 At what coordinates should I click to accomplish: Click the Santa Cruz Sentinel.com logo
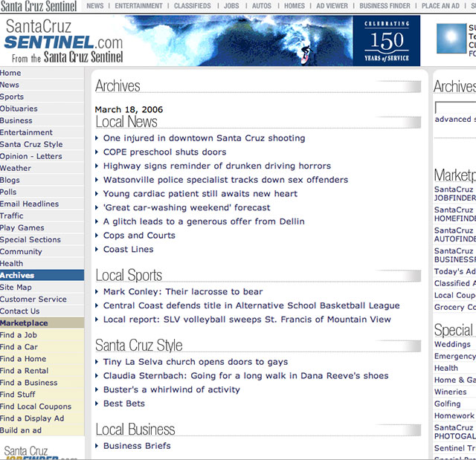coord(63,41)
